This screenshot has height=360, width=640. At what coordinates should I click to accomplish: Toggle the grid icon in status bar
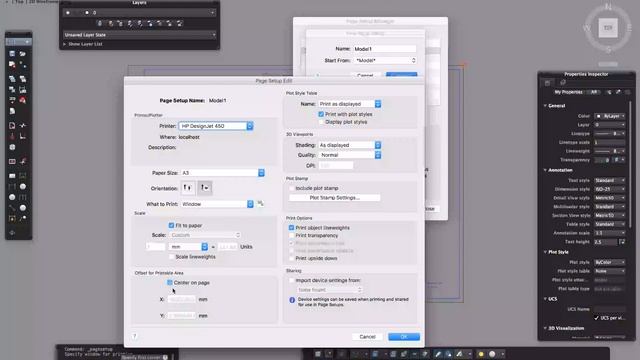pos(318,354)
